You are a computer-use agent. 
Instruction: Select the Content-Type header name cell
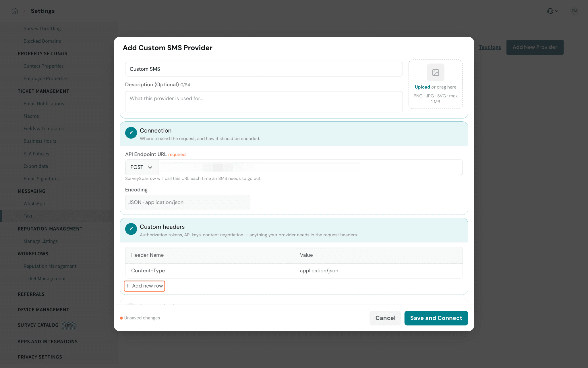click(210, 271)
